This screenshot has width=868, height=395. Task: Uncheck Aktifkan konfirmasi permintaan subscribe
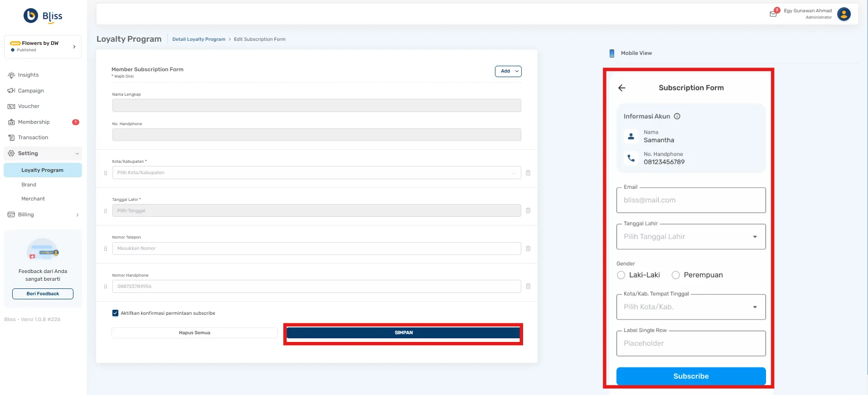pyautogui.click(x=115, y=313)
